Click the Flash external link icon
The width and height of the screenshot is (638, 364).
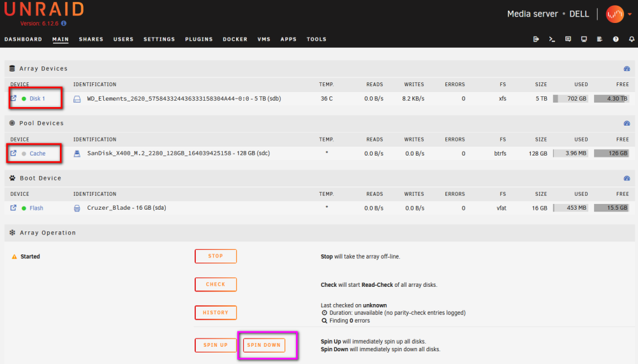click(13, 208)
